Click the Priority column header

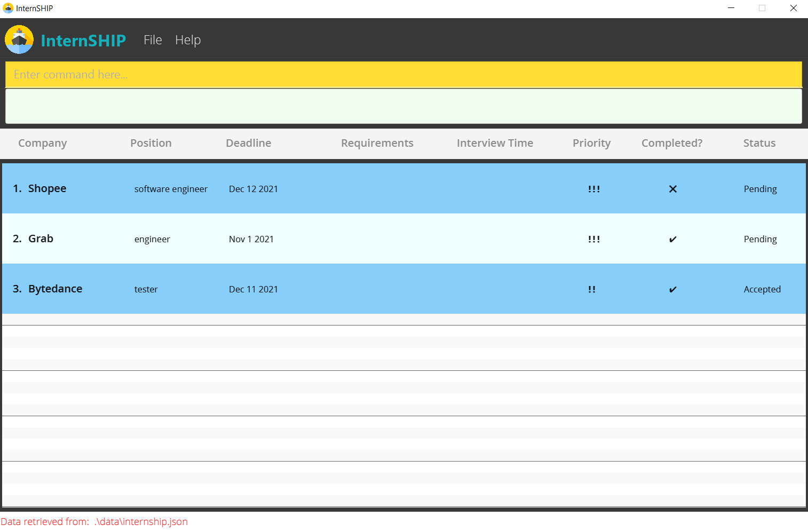coord(591,143)
